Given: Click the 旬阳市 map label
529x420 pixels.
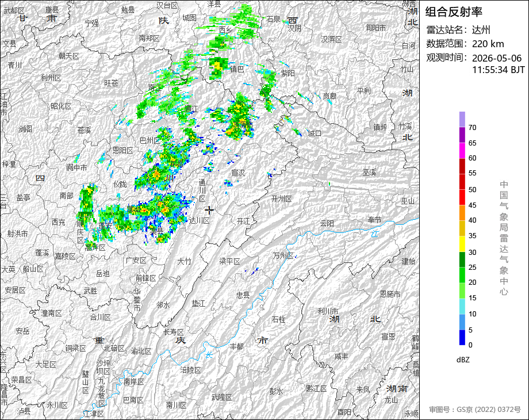Looking at the screenshot, I should 376,28.
